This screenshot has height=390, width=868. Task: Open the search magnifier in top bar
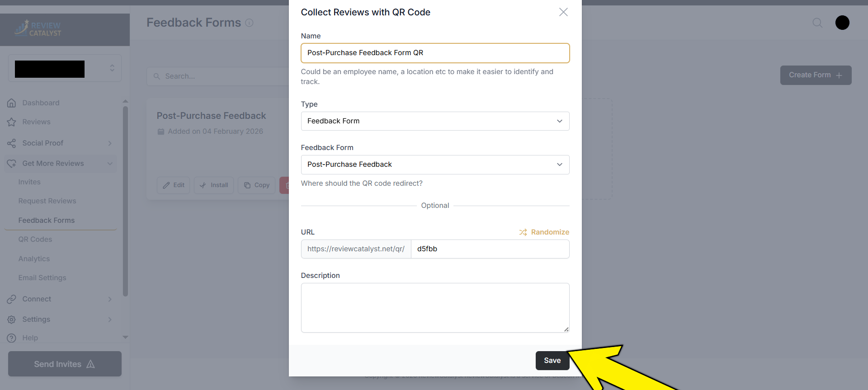(x=818, y=23)
